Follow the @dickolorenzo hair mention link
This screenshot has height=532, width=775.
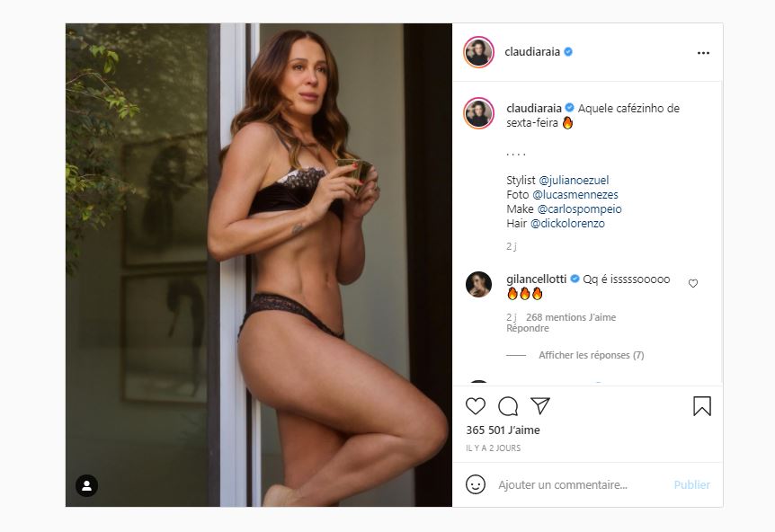567,223
